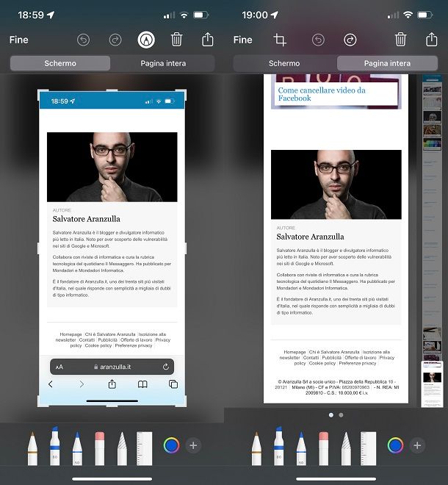This screenshot has height=485, width=448.
Task: Select the pen tool in left toolbar
Action: coord(32,449)
